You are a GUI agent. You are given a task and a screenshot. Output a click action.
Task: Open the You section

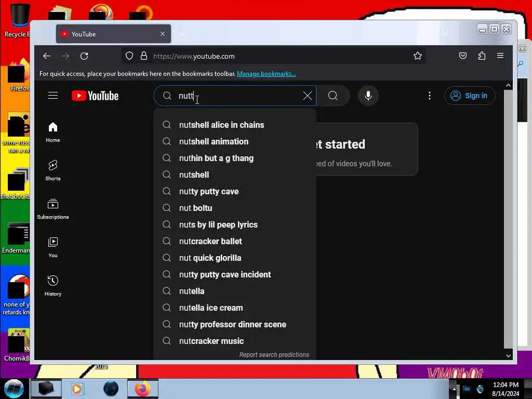[53, 248]
